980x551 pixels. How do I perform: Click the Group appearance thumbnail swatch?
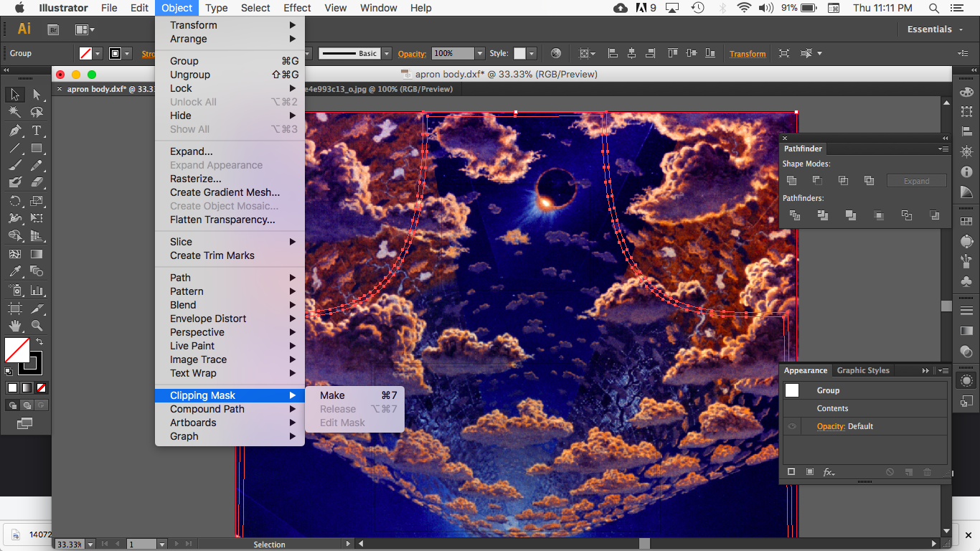[792, 390]
